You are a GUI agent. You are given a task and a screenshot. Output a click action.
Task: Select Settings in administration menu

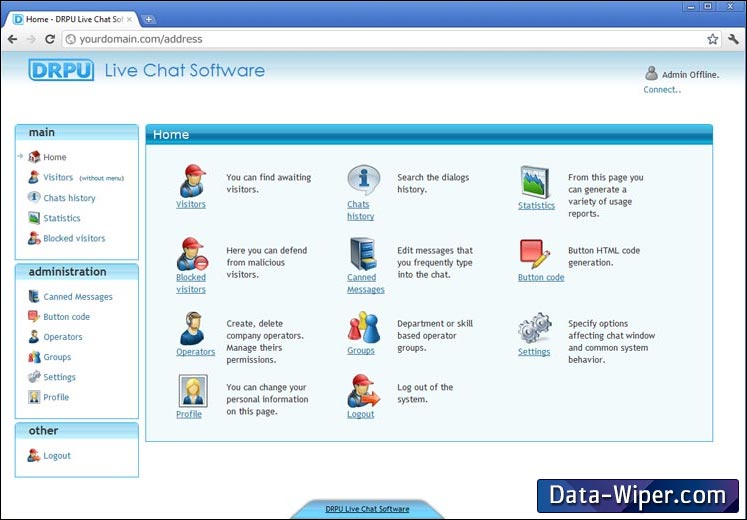click(60, 377)
